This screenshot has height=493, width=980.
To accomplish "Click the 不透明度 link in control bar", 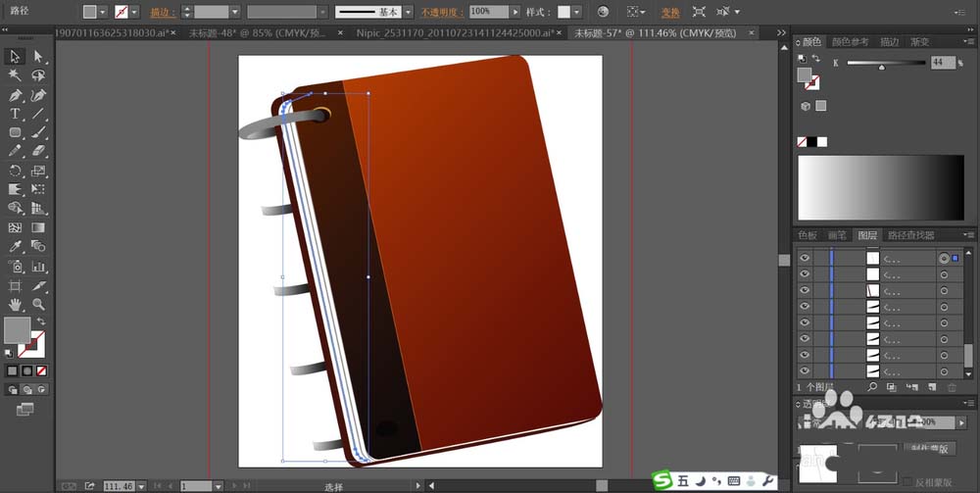I will coord(443,12).
